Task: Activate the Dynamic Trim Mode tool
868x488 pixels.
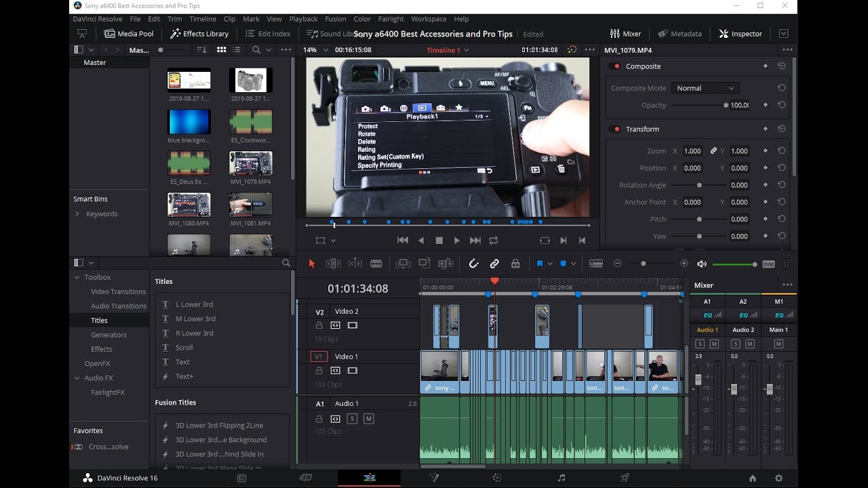Action: [355, 264]
